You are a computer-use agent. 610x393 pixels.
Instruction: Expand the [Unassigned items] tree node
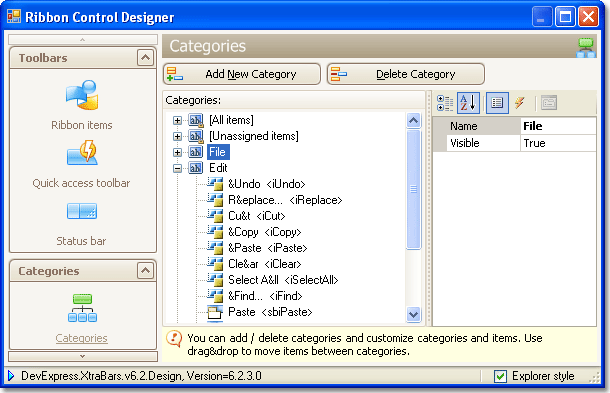pyautogui.click(x=177, y=136)
